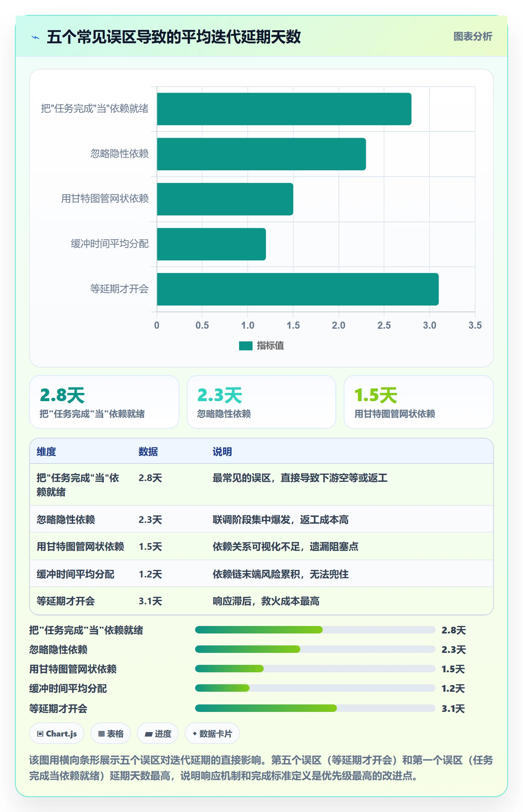
Task: Click the 图表分析 label in header
Action: (473, 37)
